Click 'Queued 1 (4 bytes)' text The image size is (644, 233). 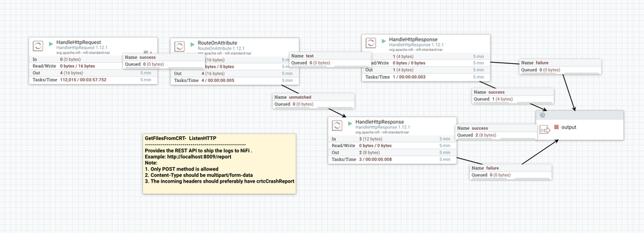493,99
